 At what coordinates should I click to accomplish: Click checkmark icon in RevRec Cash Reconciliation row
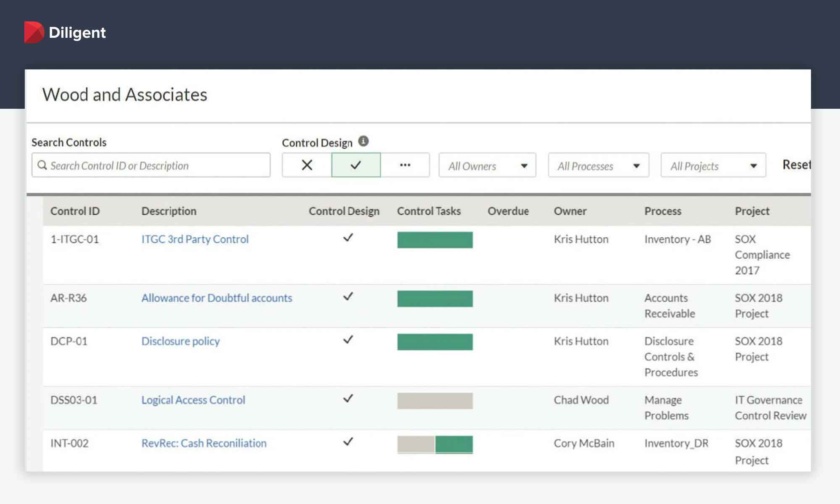point(348,441)
